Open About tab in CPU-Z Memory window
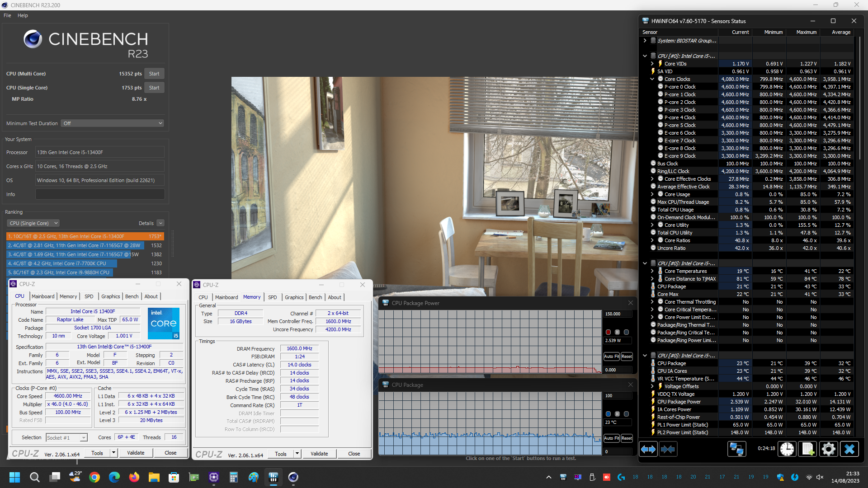This screenshot has width=868, height=488. point(335,297)
